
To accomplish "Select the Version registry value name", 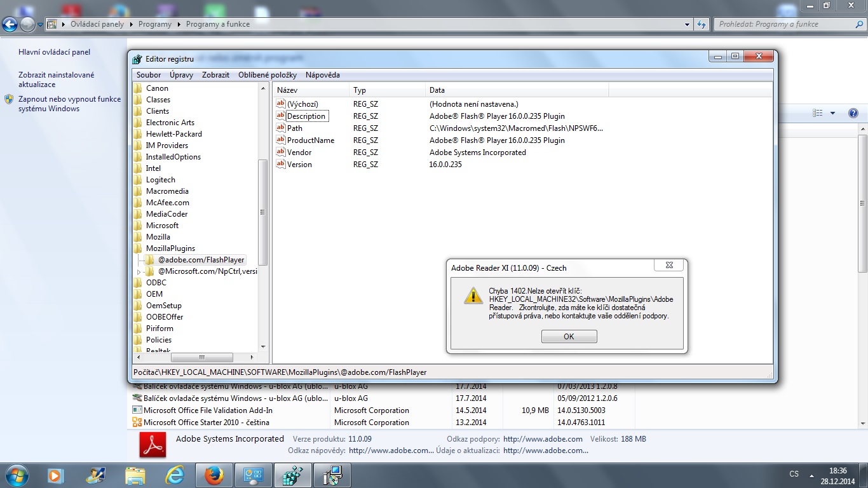I will pyautogui.click(x=299, y=164).
